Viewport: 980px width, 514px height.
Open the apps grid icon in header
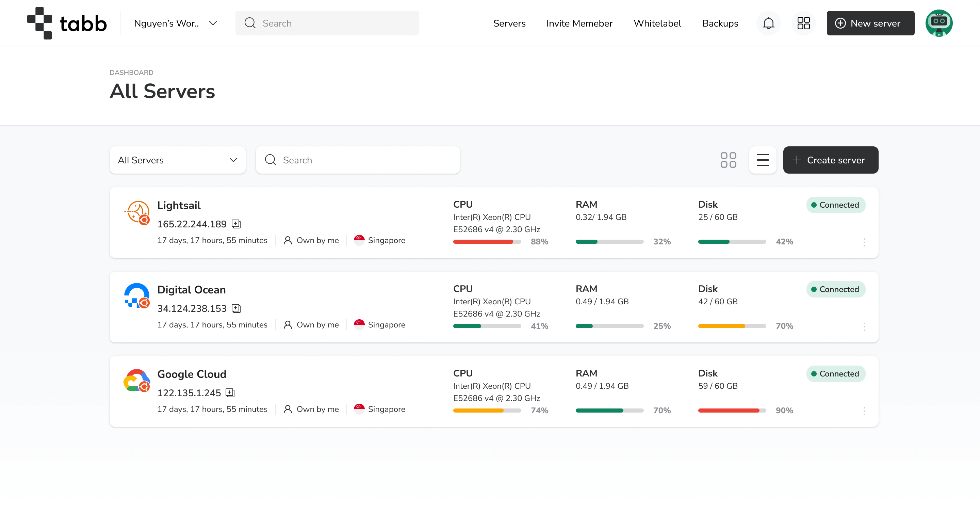point(803,23)
